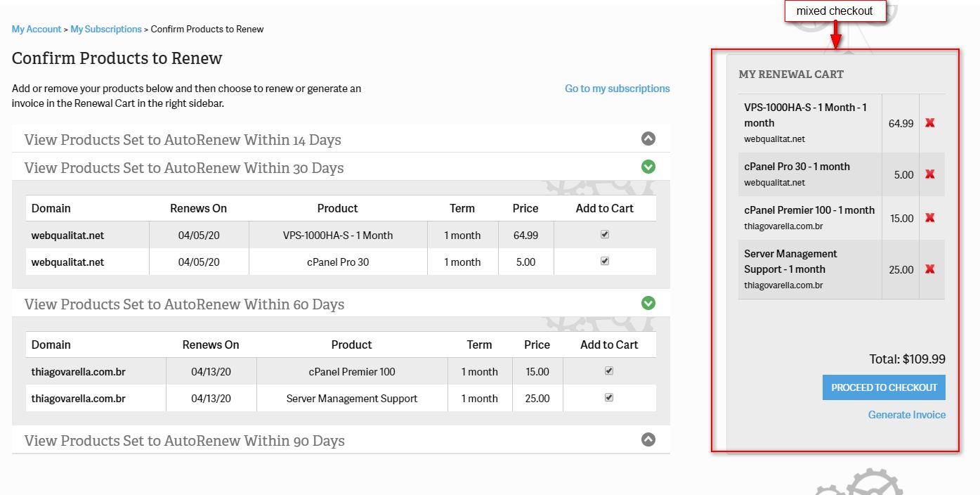This screenshot has height=495, width=980.
Task: Expand the AutoRenew Within 90 Days section
Action: [648, 439]
